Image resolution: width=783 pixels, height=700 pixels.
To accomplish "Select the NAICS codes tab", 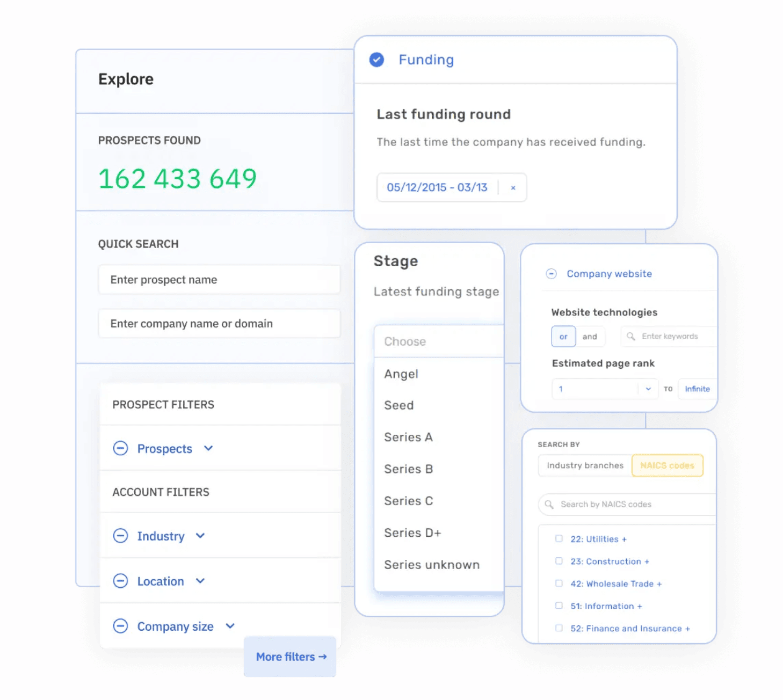I will tap(667, 465).
